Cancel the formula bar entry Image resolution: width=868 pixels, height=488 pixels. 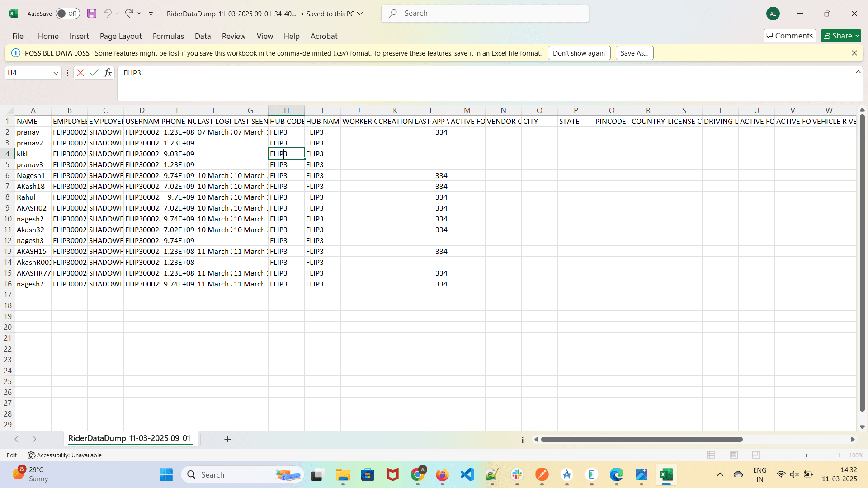coord(80,73)
